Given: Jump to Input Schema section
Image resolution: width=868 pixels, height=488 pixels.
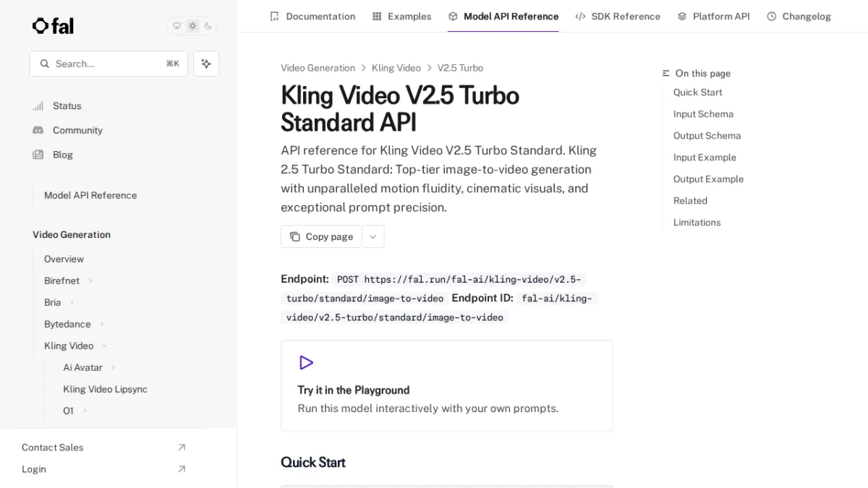Looking at the screenshot, I should (703, 114).
